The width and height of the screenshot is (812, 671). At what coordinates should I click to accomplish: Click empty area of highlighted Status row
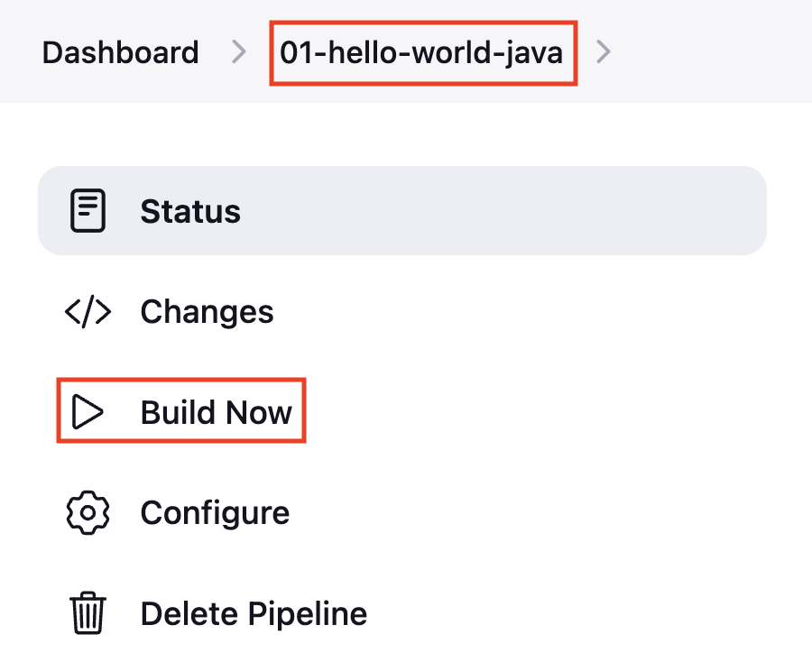(x=503, y=211)
